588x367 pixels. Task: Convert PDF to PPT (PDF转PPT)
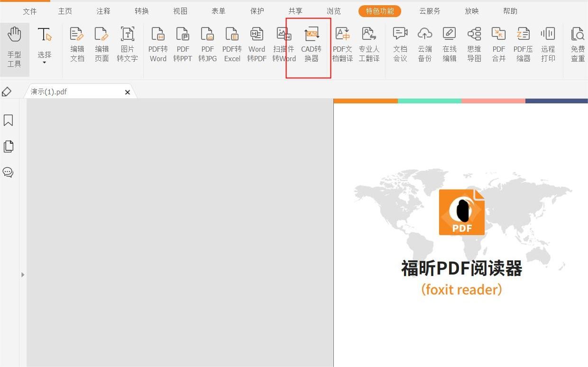[183, 45]
